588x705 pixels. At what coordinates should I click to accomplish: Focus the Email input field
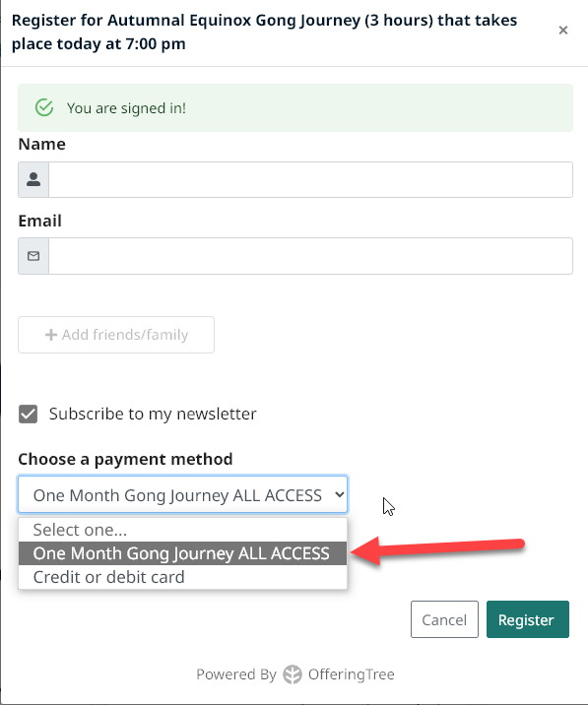(310, 256)
